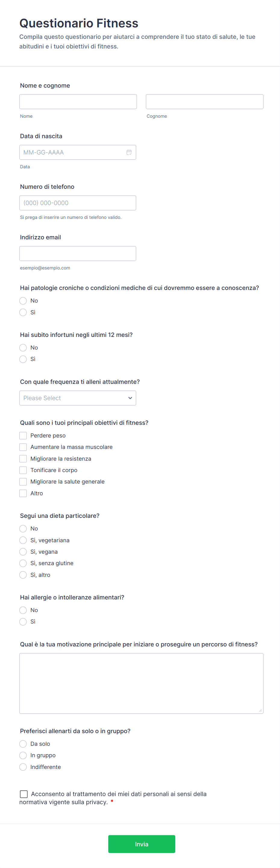The width and height of the screenshot is (280, 868).
Task: Select No for chronic conditions question
Action: tap(23, 300)
